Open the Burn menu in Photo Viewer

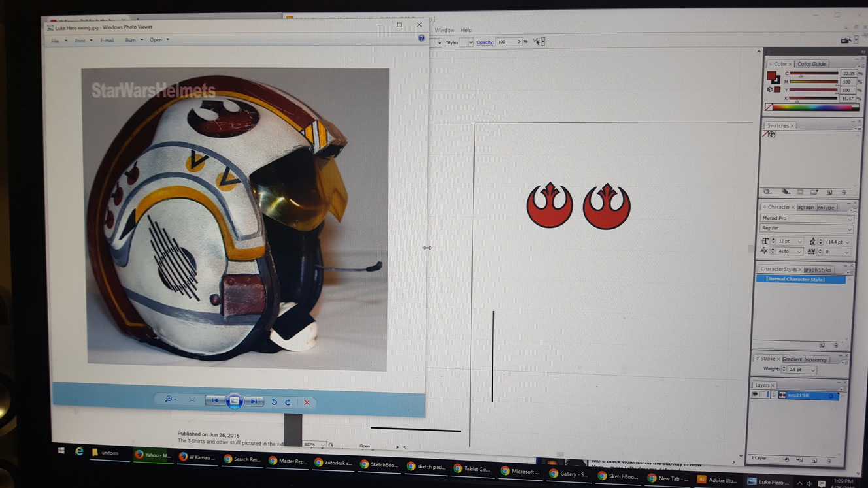133,41
